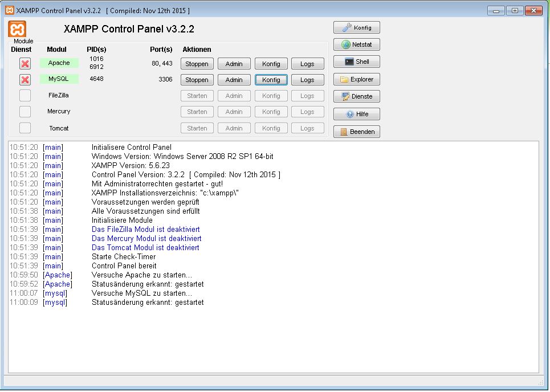Click Starten in the FileZilla row
The width and height of the screenshot is (550, 392).
tap(197, 96)
